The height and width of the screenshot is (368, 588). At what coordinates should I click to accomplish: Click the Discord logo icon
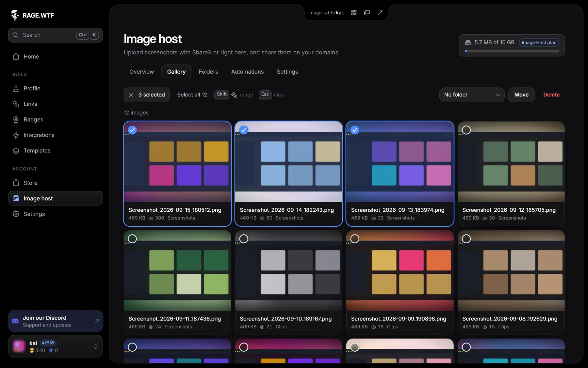[15, 321]
